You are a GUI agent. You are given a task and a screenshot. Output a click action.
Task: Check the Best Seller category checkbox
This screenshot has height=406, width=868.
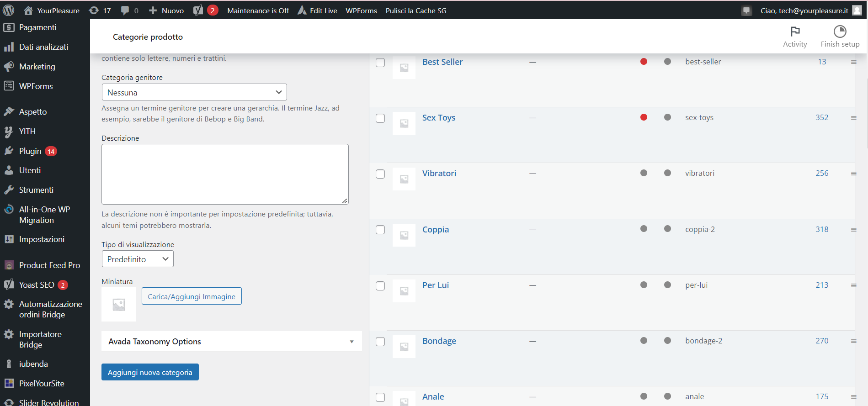380,63
